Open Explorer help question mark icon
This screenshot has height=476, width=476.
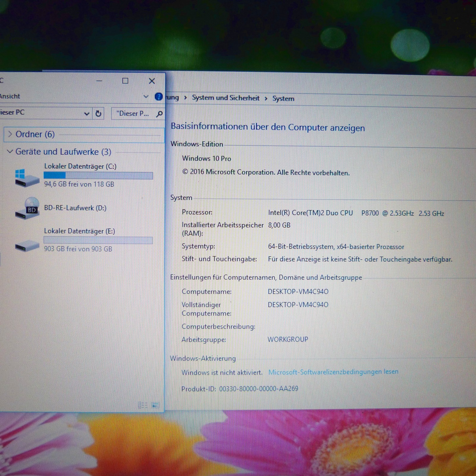point(159,97)
